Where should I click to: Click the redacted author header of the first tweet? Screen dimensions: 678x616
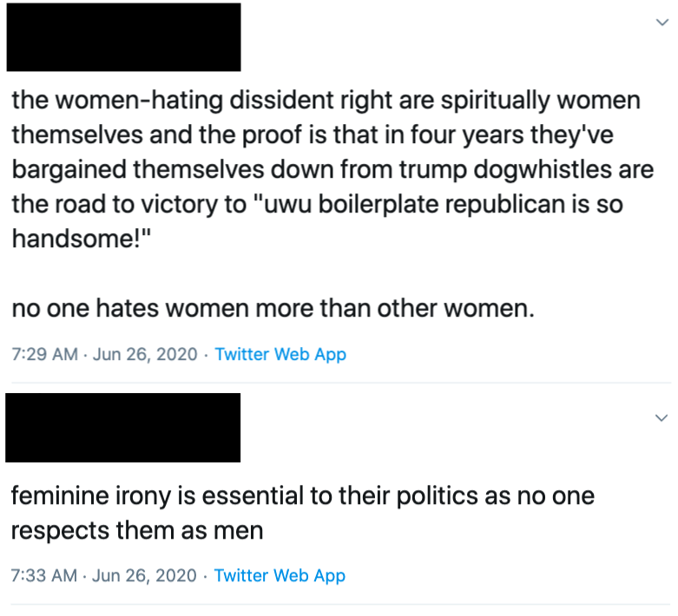tap(123, 37)
